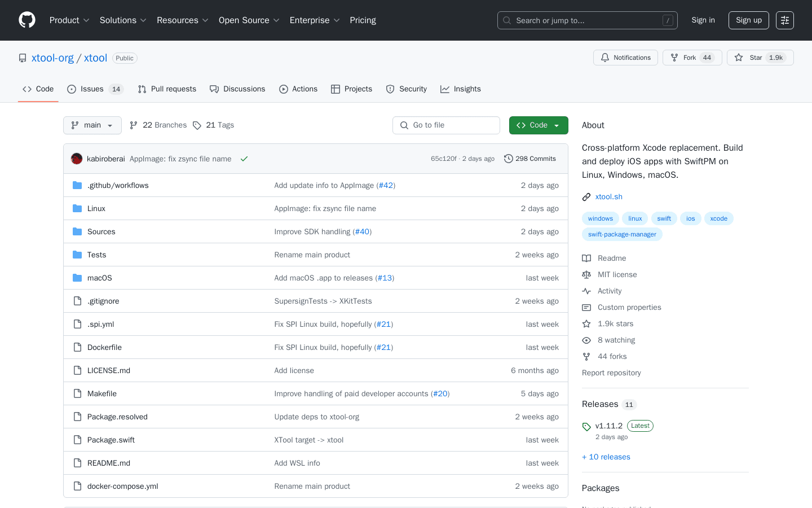Open the Discussions tab
The image size is (812, 508).
click(237, 89)
